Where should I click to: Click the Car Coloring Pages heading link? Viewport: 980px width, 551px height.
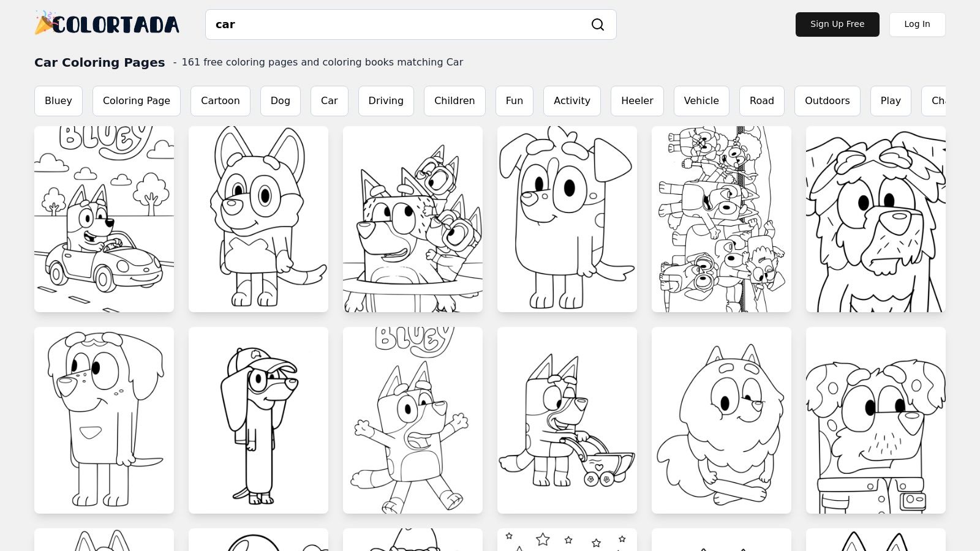click(99, 62)
